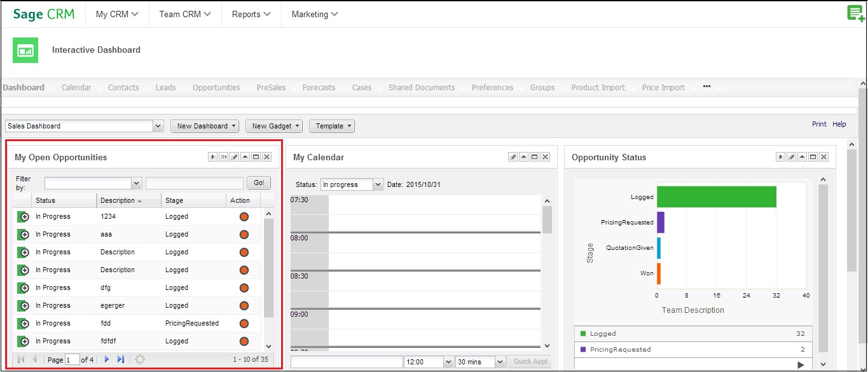Open the Reports menu
This screenshot has width=868, height=372.
pyautogui.click(x=251, y=14)
